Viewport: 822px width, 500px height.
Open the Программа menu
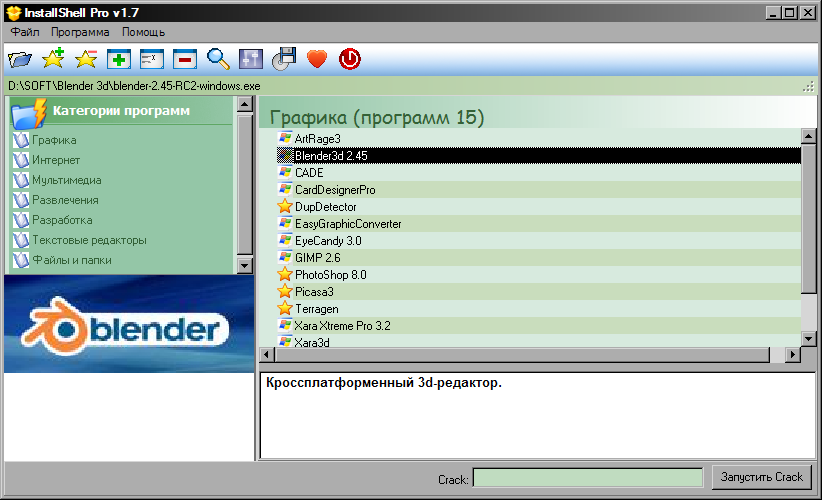pos(80,32)
